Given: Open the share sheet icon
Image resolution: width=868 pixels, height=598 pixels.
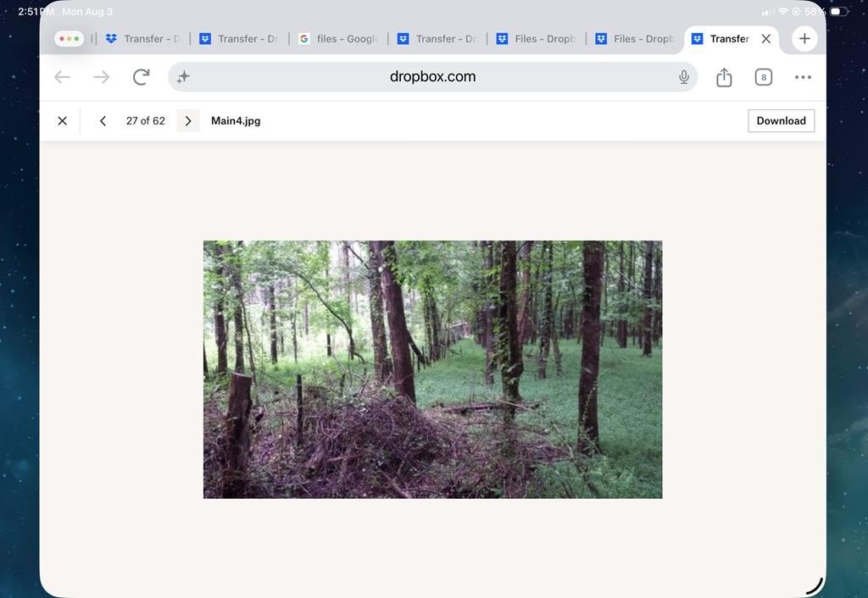Looking at the screenshot, I should click(724, 77).
